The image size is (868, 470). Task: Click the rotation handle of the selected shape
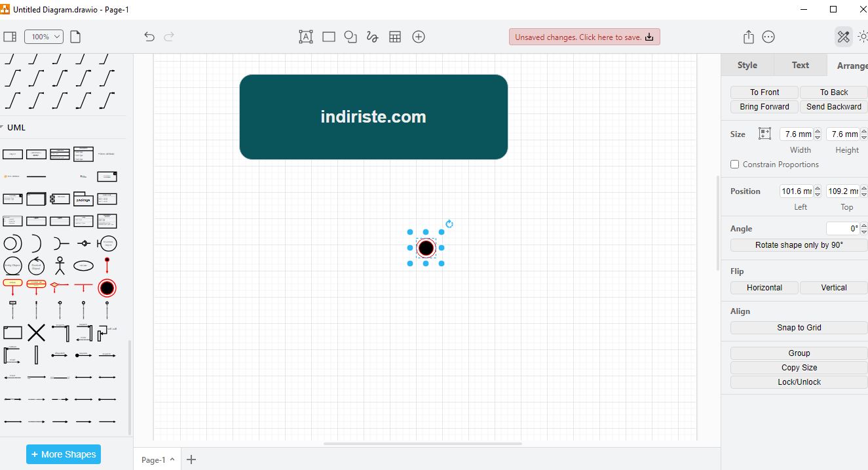(x=449, y=224)
